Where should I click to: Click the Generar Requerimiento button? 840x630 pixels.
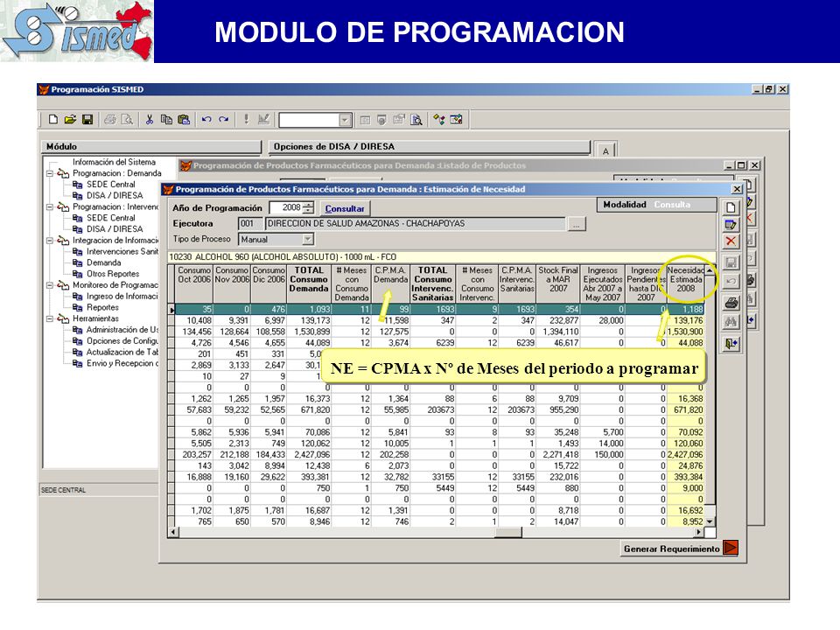679,549
